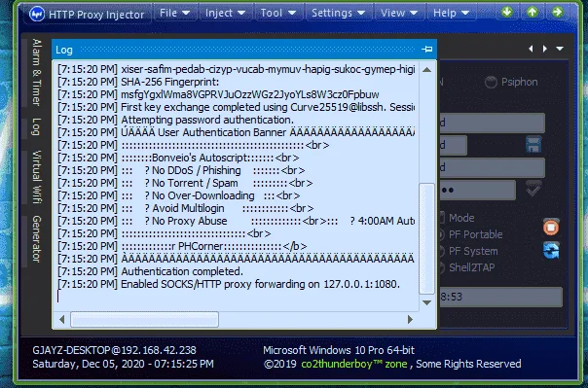Click the 'Avoid Multilogin' log line
Screen dimensions: 588x388
pos(186,208)
